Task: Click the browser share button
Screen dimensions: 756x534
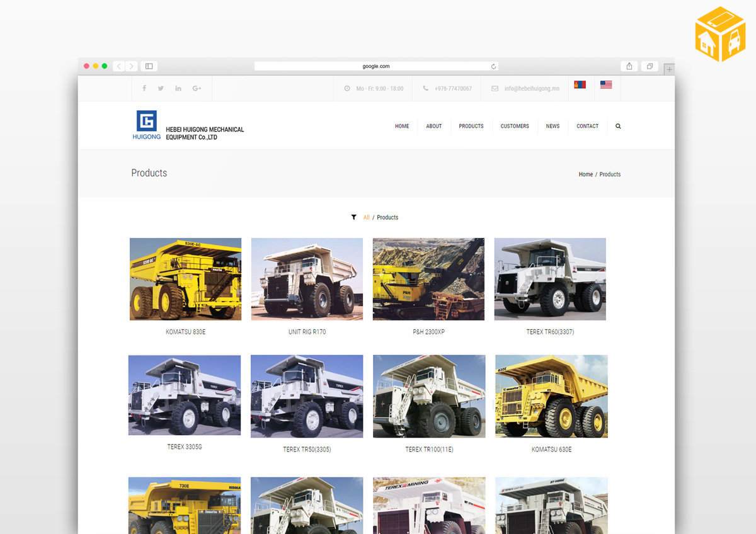Action: point(629,66)
